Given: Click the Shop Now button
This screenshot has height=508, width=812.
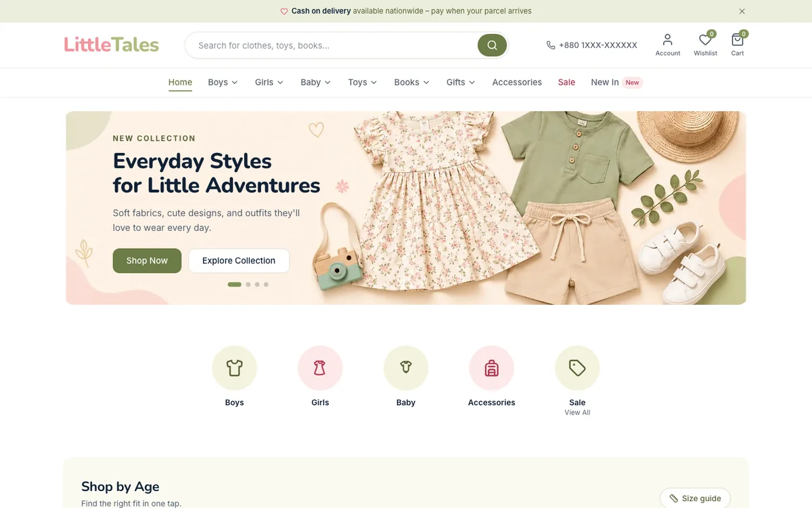Looking at the screenshot, I should [x=147, y=261].
